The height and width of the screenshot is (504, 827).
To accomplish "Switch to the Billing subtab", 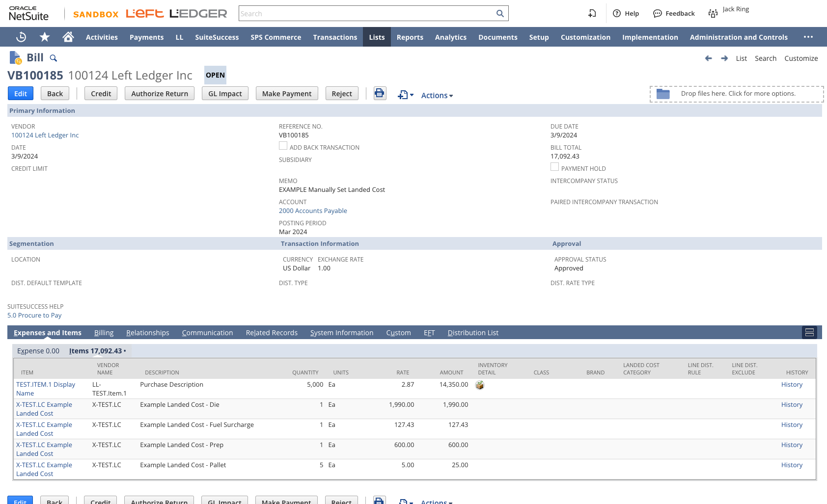I will 104,332.
